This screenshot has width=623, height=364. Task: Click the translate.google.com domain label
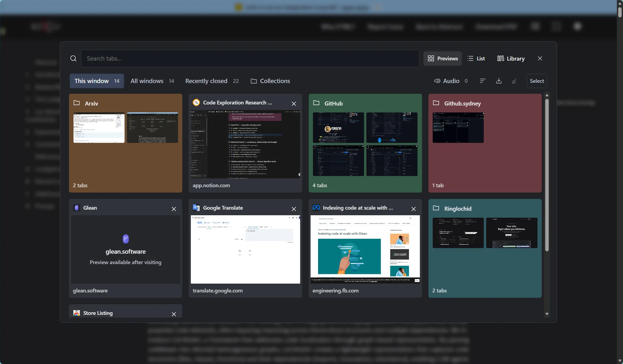218,291
